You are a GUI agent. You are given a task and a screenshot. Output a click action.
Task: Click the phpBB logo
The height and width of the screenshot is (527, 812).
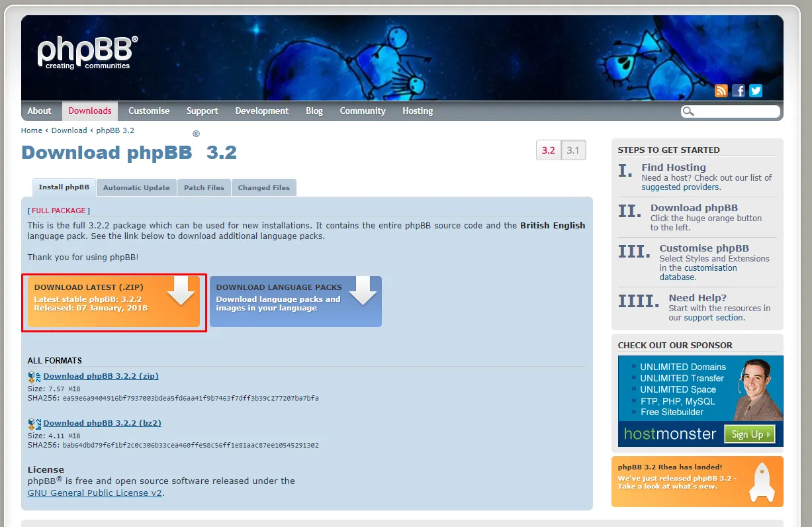click(87, 52)
